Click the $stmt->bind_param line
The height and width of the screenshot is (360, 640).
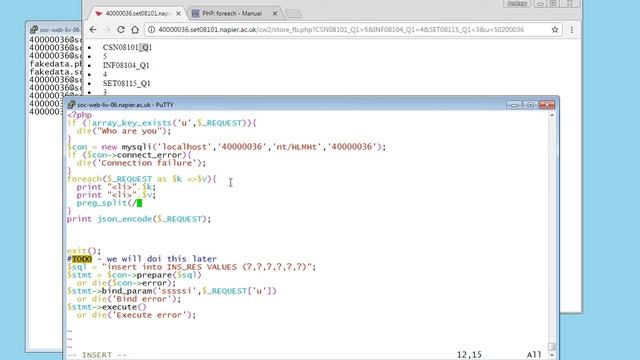tap(171, 291)
